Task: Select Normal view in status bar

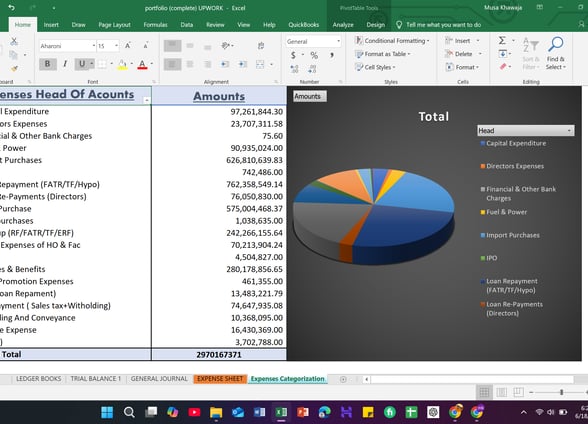Action: point(484,392)
